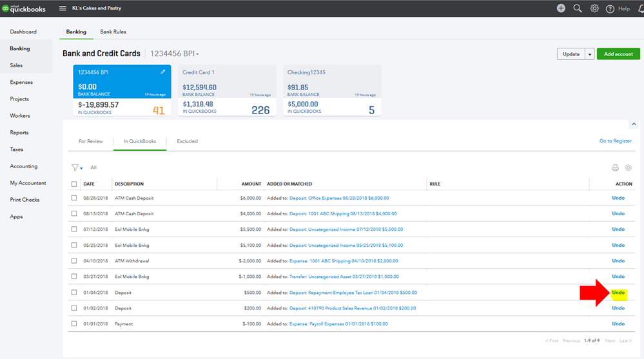Edit the 1234456 BPI account pencil icon
Screen dimensions: 644x359
pyautogui.click(x=163, y=72)
